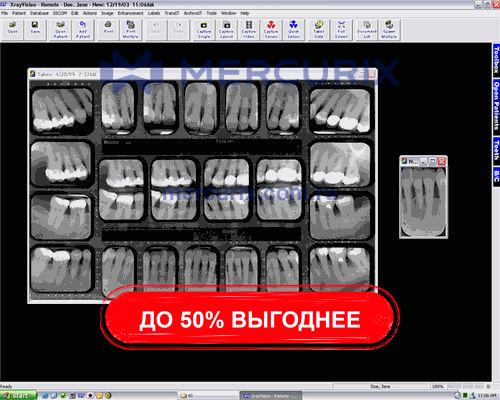Open the Patient menu
The image size is (500, 400).
click(19, 13)
